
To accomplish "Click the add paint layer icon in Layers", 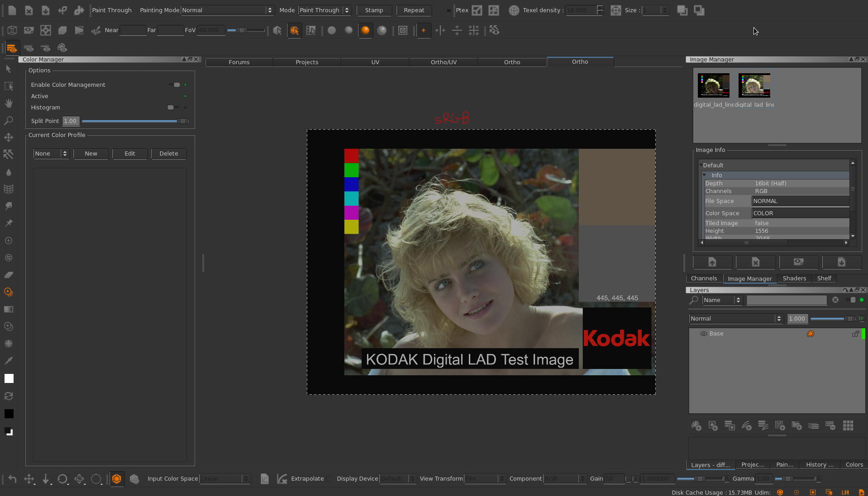I will (696, 426).
